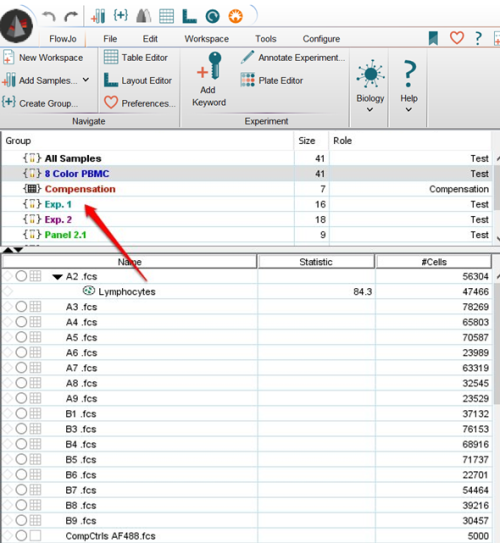Click the bookmark icon near top right
The image size is (500, 543).
pyautogui.click(x=433, y=38)
